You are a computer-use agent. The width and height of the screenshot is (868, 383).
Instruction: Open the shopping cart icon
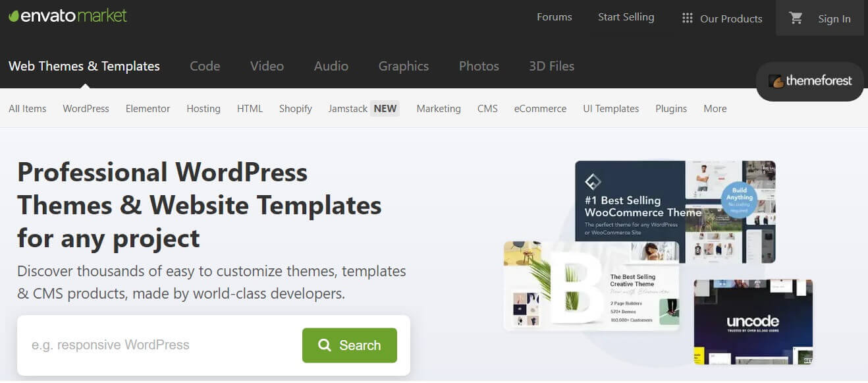point(796,18)
